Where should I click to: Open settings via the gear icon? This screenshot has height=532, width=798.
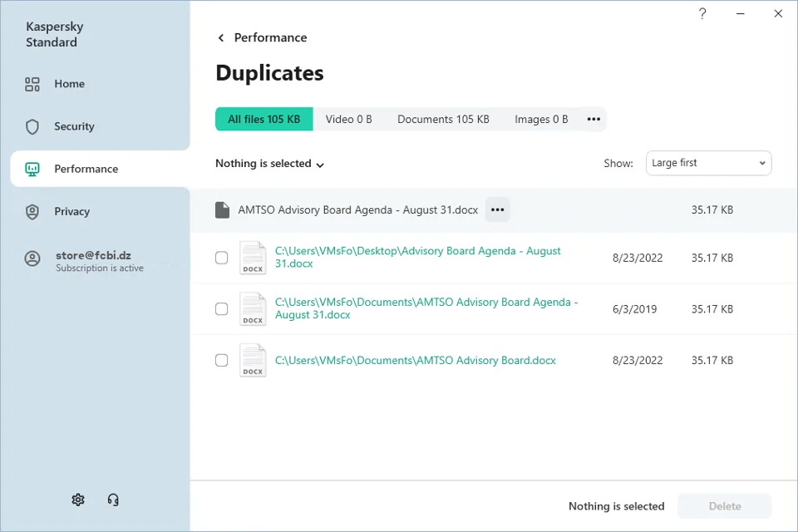click(x=78, y=500)
